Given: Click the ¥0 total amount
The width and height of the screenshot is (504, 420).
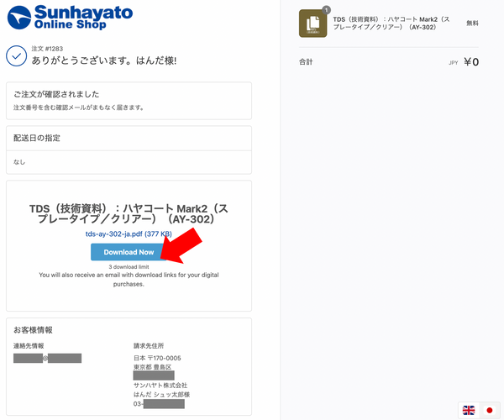Looking at the screenshot, I should point(471,61).
